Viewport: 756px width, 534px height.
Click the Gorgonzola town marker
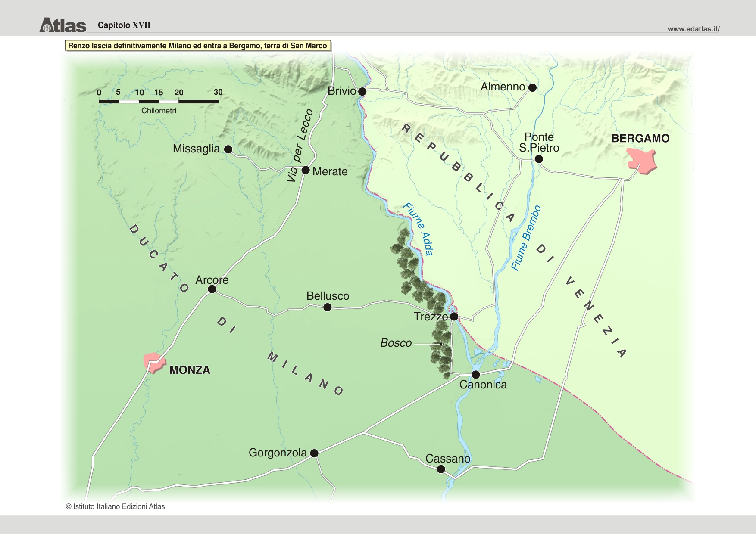(314, 453)
